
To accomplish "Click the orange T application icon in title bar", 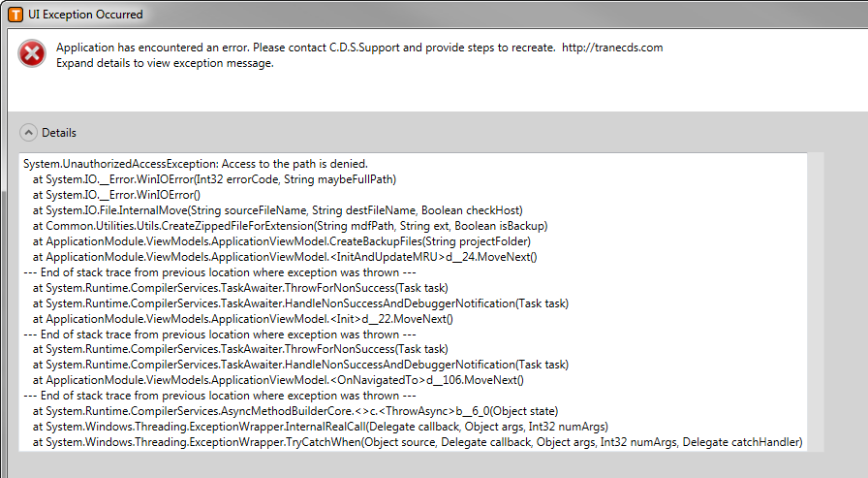I will (x=15, y=15).
